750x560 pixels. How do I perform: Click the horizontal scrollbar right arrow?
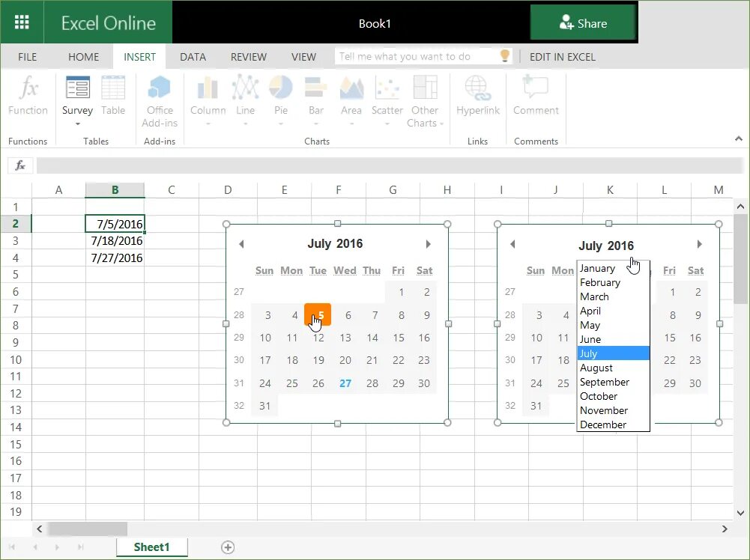[725, 529]
